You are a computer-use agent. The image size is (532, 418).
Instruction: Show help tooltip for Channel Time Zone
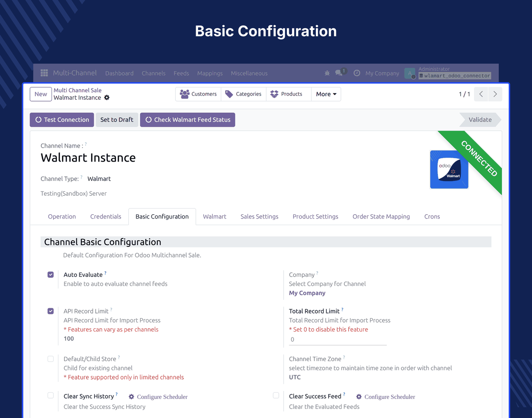tap(344, 357)
